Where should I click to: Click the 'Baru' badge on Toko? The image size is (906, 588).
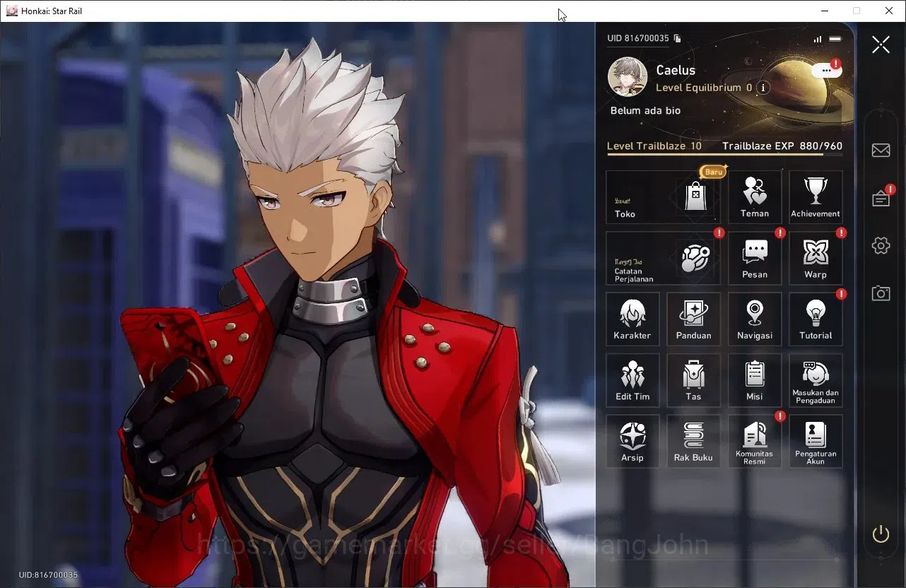(x=714, y=172)
